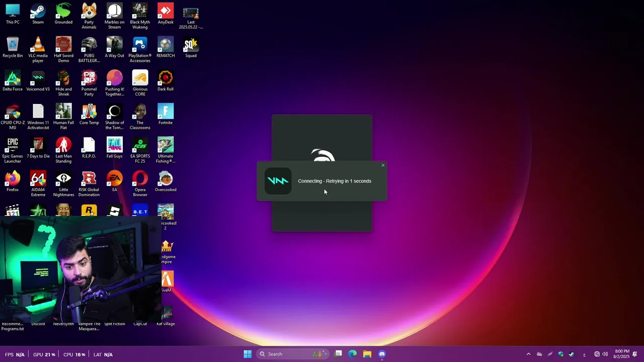
Task: Open Microsoft Edge from the taskbar
Action: (353, 354)
